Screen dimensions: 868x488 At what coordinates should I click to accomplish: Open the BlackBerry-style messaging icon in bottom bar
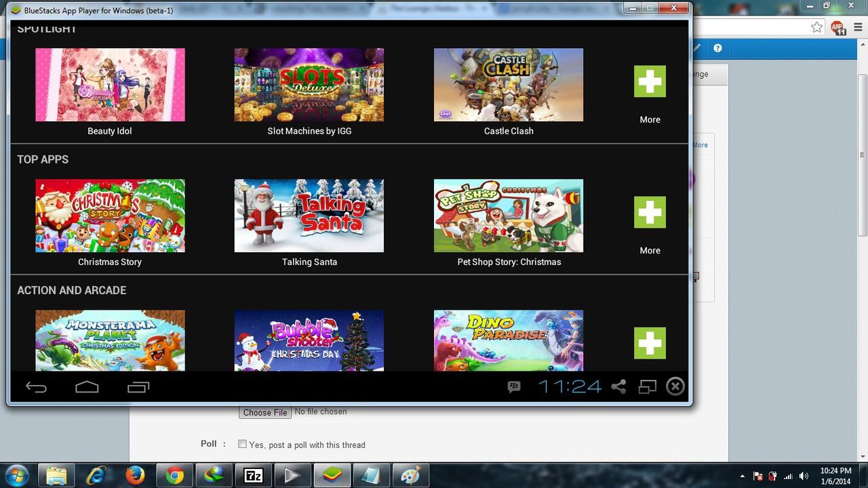tap(514, 386)
